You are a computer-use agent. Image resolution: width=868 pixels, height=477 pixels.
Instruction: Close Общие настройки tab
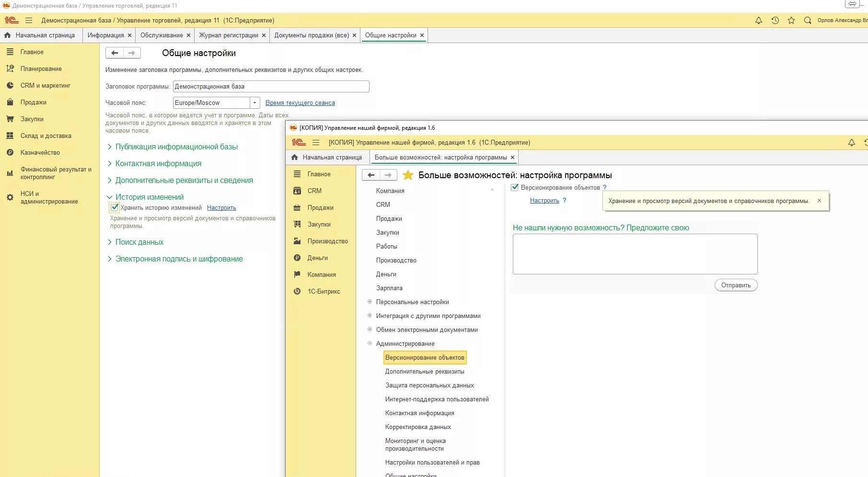point(422,35)
